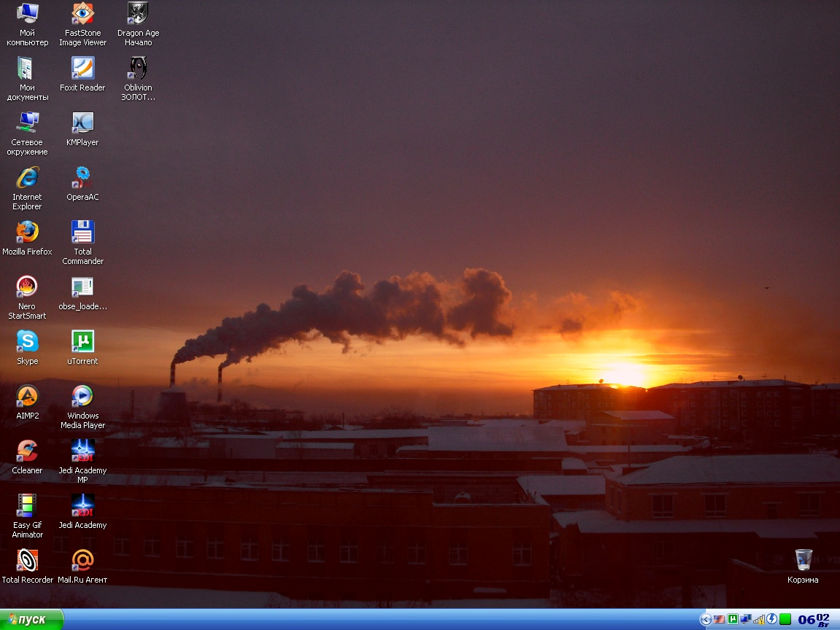Screen dimensions: 840x630
Task: Open the Пуск start menu
Action: pyautogui.click(x=31, y=620)
